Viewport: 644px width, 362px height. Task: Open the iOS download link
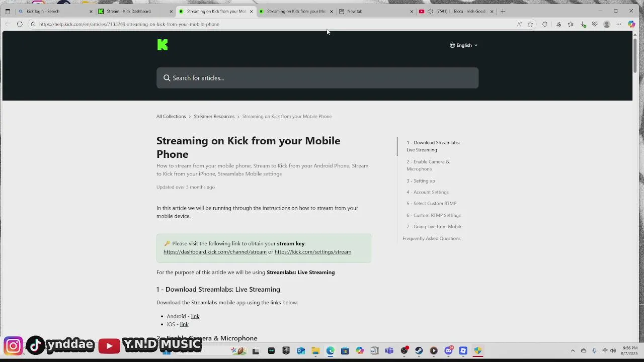184,324
